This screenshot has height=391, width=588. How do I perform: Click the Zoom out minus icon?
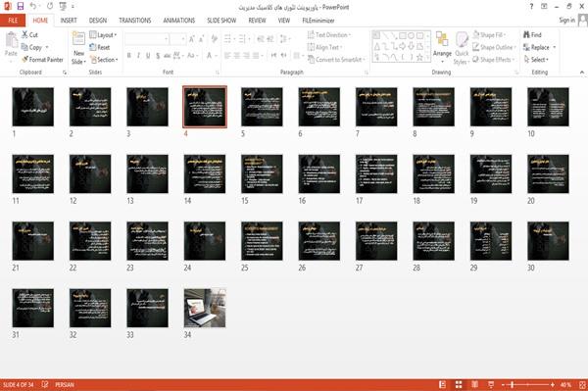point(504,384)
